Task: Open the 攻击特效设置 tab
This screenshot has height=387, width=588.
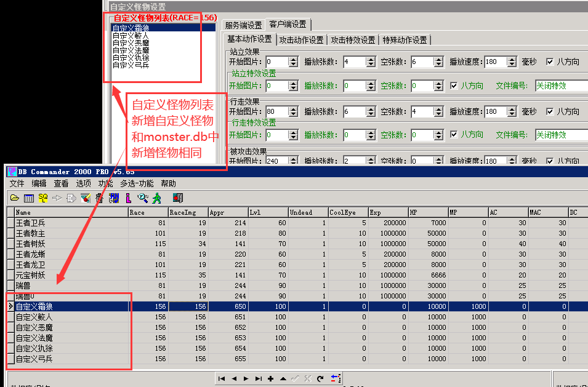Action: coord(353,40)
